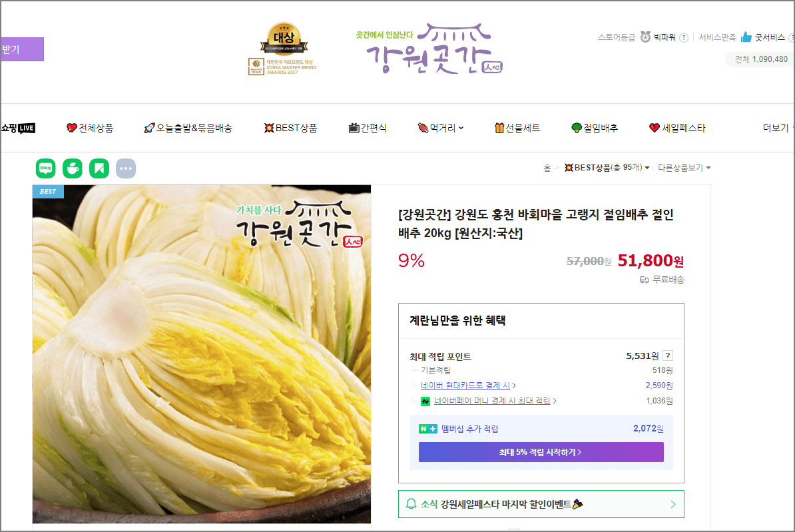This screenshot has height=532, width=795.
Task: Open more sharing options via the ellipsis icon
Action: click(126, 168)
